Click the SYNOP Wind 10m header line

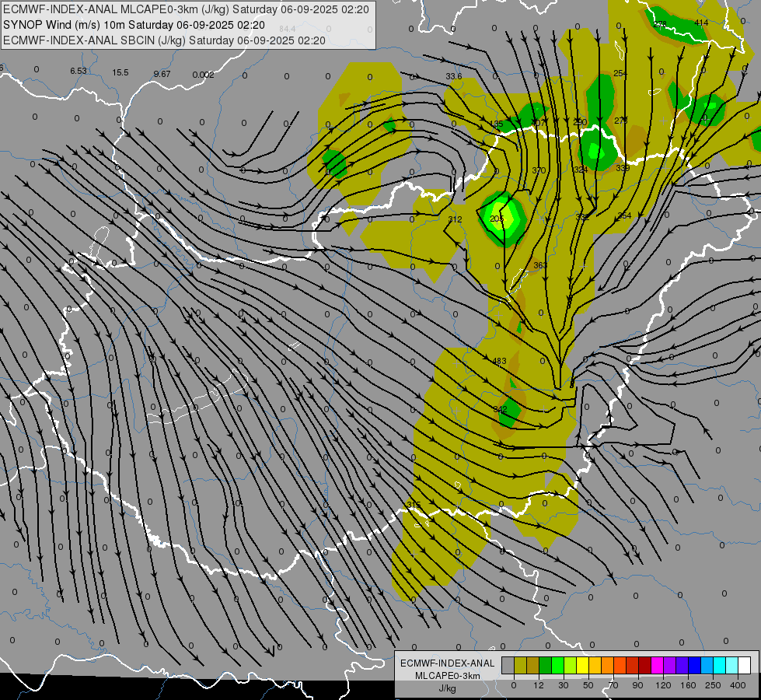click(134, 25)
